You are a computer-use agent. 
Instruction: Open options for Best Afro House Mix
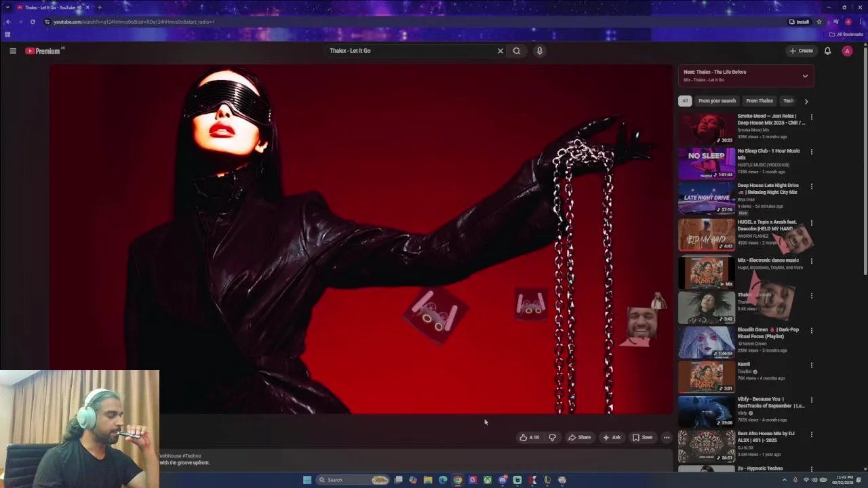click(x=811, y=435)
